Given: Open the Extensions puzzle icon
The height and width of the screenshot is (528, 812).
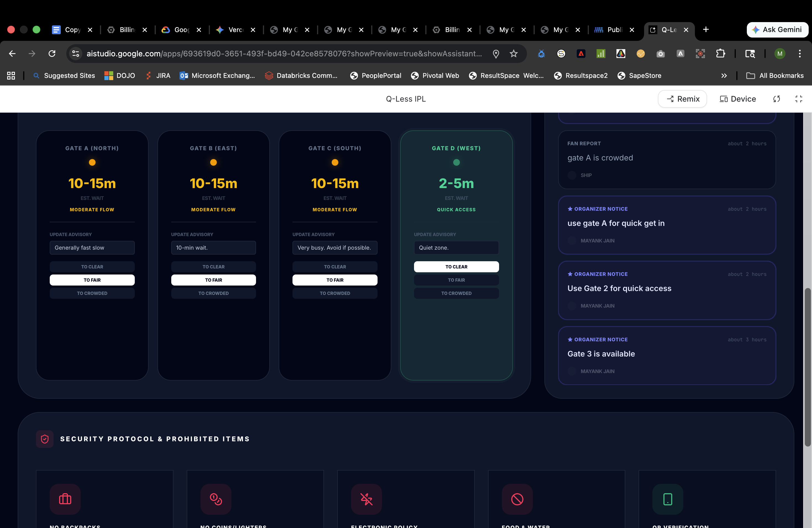Looking at the screenshot, I should pyautogui.click(x=720, y=54).
